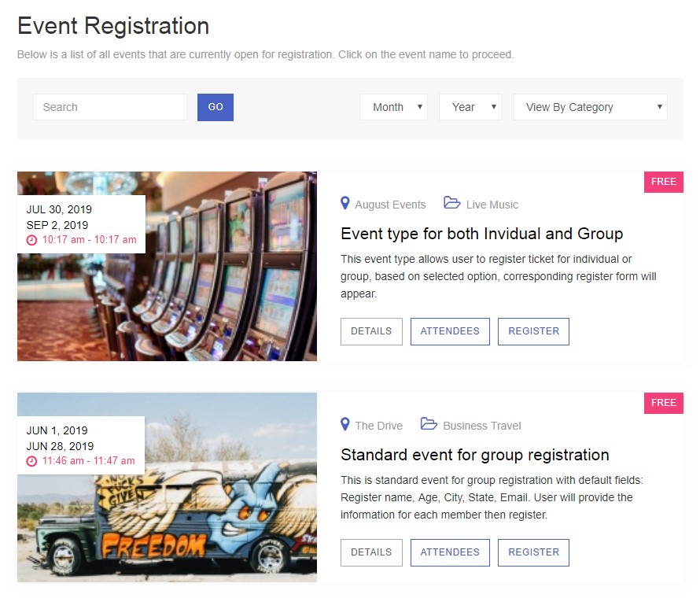Register for the Standard group registration event

click(533, 552)
